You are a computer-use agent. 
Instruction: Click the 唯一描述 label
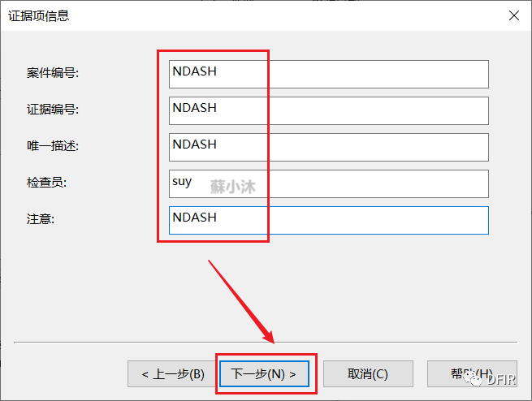click(x=47, y=147)
